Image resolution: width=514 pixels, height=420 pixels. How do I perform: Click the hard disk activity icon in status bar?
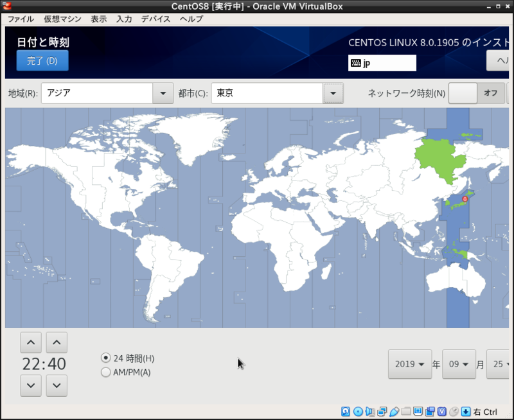coord(345,412)
